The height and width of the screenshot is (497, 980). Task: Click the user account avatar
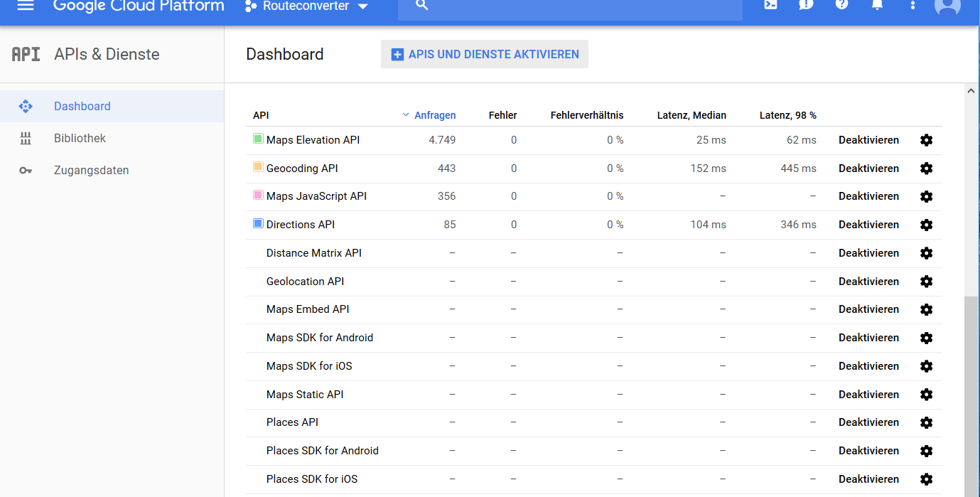(947, 6)
